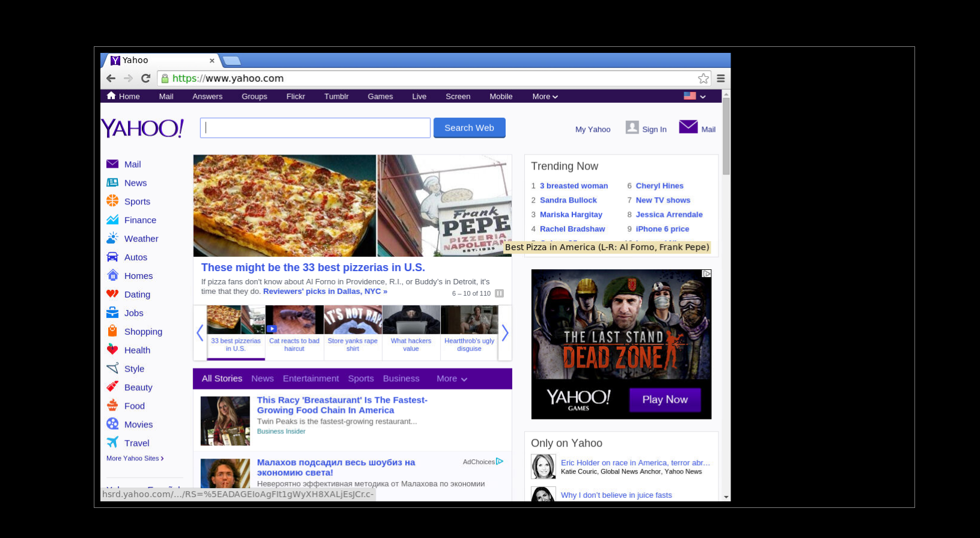Image resolution: width=980 pixels, height=538 pixels.
Task: Click the Weather icon in the sidebar
Action: click(x=112, y=239)
